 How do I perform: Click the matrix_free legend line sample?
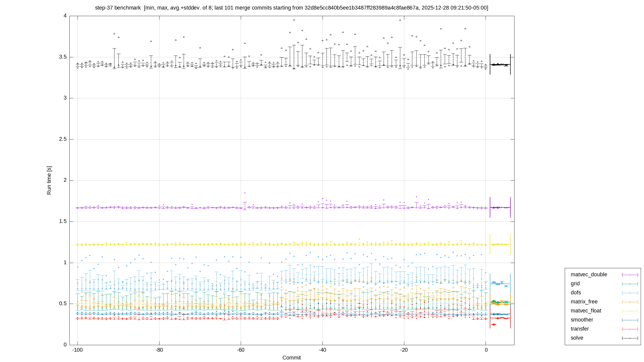click(630, 302)
